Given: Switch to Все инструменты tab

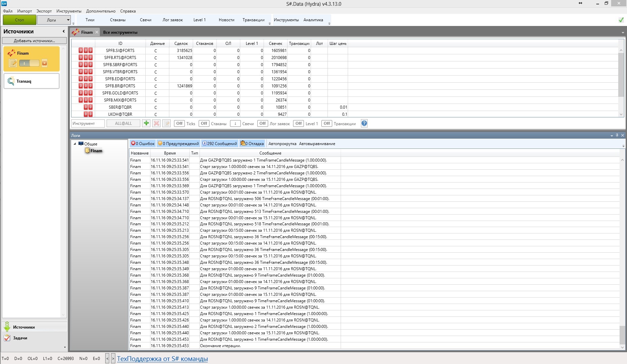Looking at the screenshot, I should [120, 32].
